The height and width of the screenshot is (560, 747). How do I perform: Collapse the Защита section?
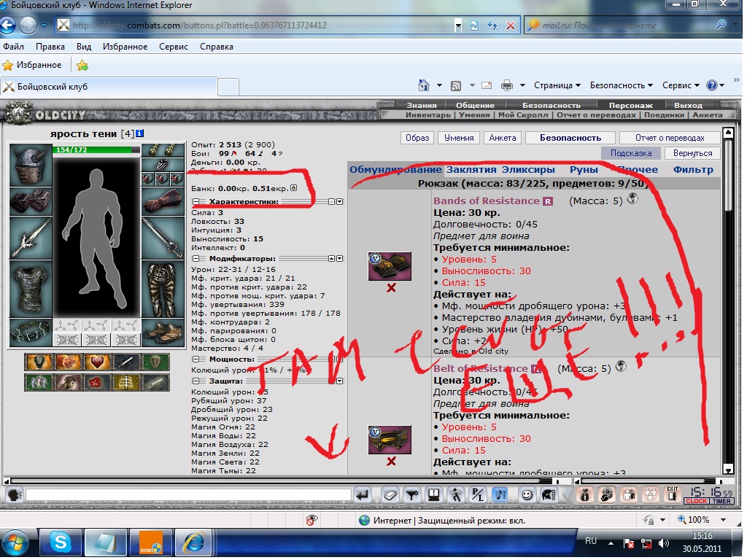tap(196, 381)
